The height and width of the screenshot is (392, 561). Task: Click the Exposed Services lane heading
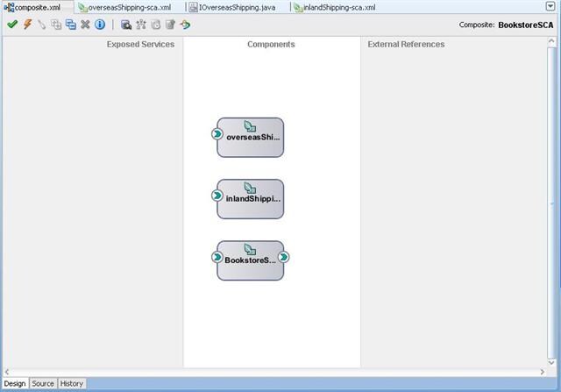(140, 45)
